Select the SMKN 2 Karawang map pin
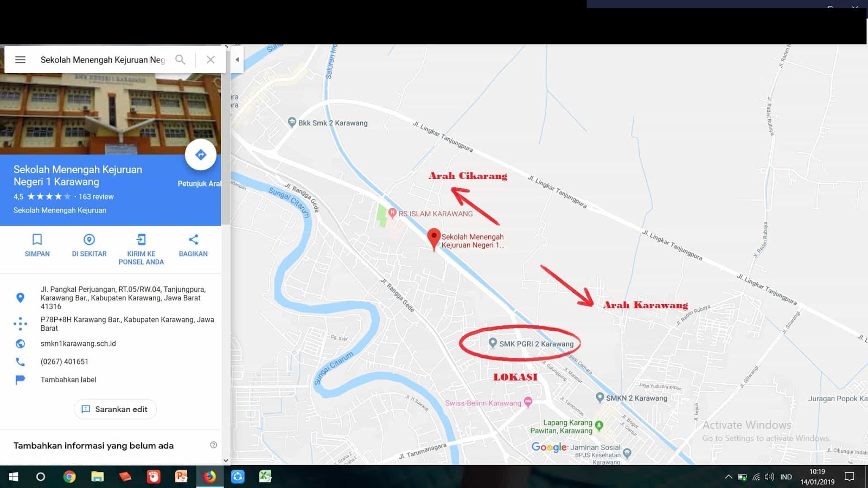Viewport: 868px width, 488px height. click(x=599, y=397)
